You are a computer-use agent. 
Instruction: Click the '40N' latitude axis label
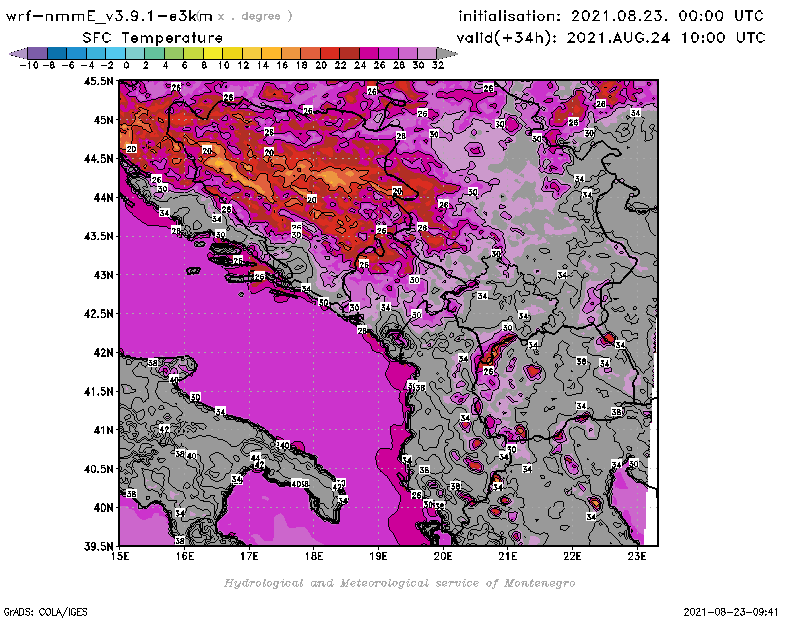104,508
